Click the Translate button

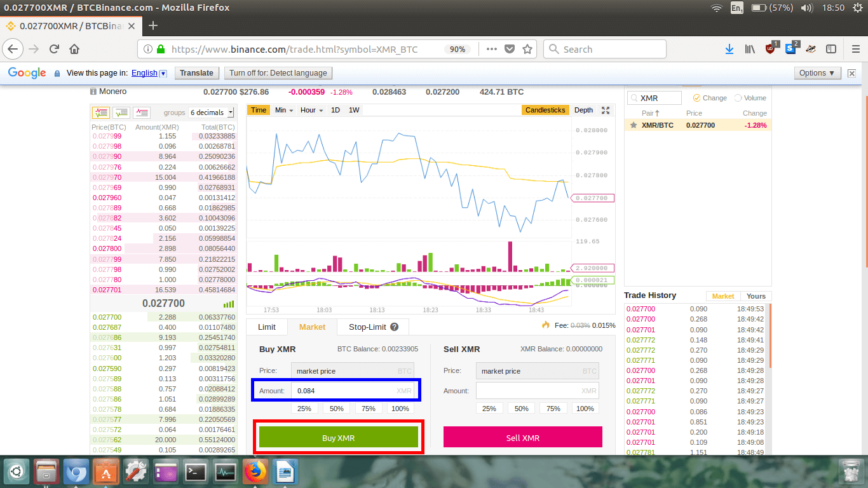196,73
